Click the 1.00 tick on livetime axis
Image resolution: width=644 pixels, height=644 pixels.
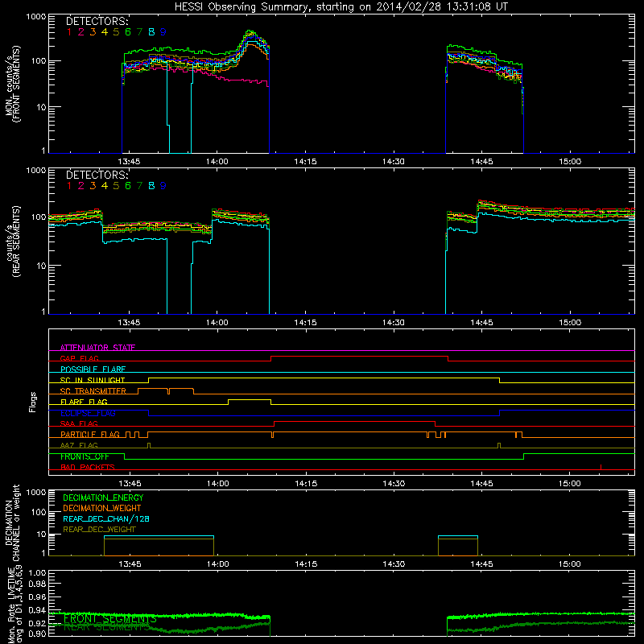tap(37, 573)
